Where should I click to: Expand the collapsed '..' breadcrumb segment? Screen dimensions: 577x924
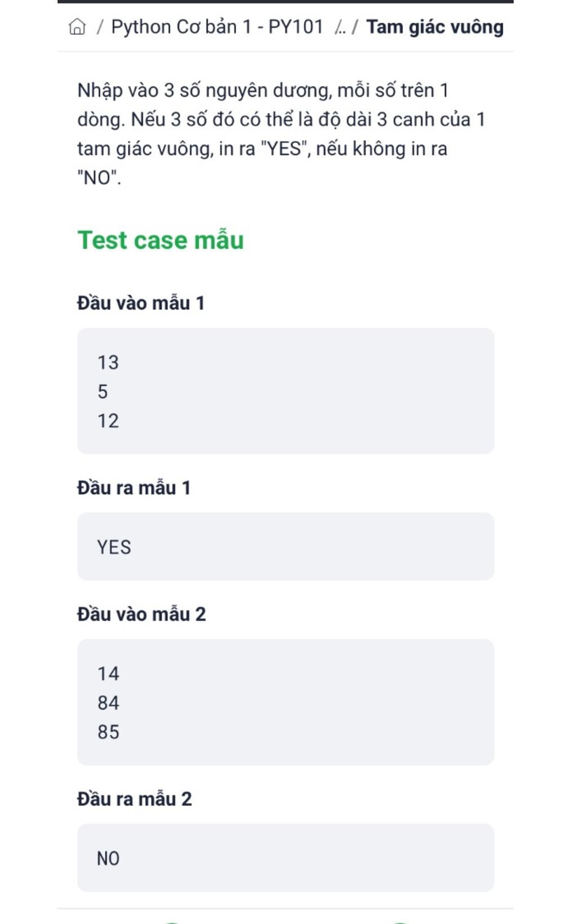(x=340, y=28)
